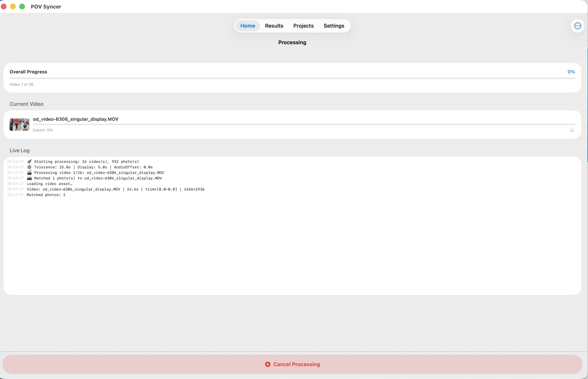The height and width of the screenshot is (379, 588).
Task: Click the Current Video heading
Action: [26, 104]
